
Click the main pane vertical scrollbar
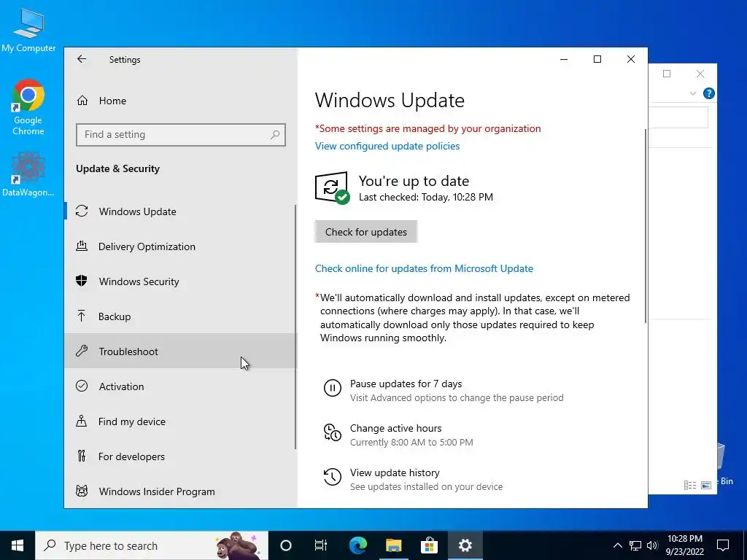[646, 226]
